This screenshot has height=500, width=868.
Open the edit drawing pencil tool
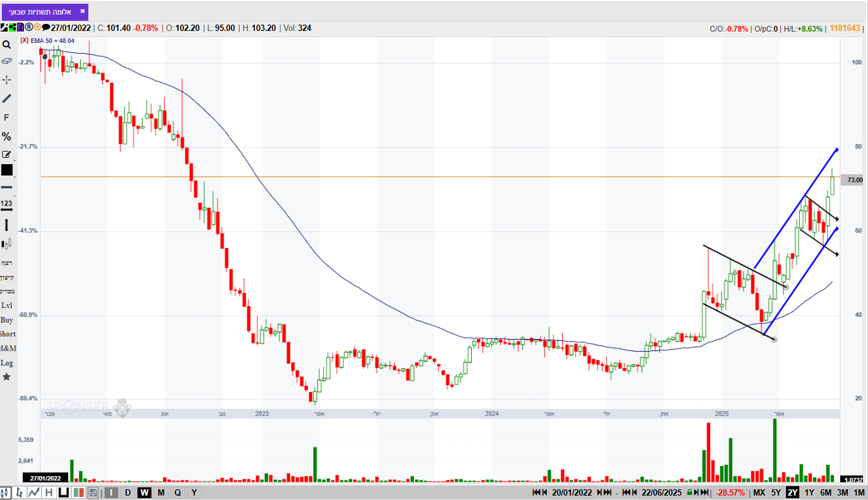(x=6, y=154)
